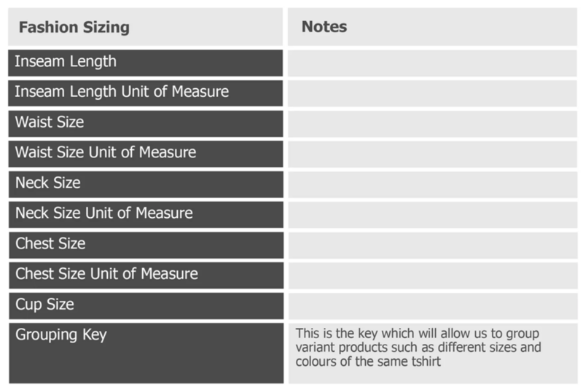The width and height of the screenshot is (583, 392).
Task: Click the empty notes cell for Inseam Length
Action: (432, 63)
